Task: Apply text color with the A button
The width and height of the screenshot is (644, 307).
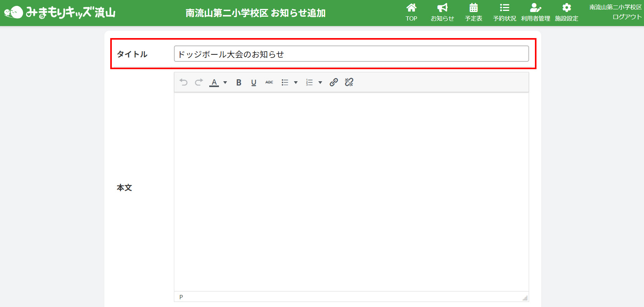Action: [x=214, y=82]
